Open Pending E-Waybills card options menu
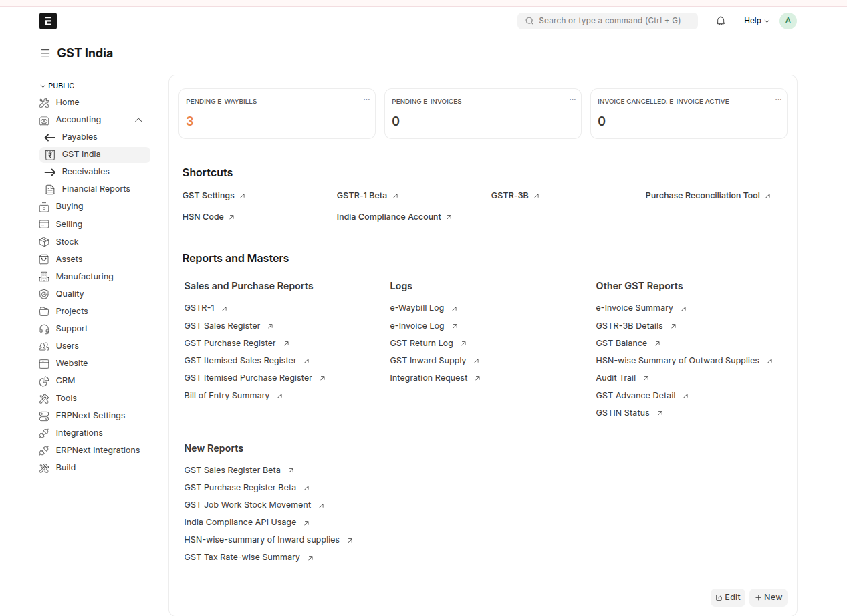 click(x=366, y=100)
